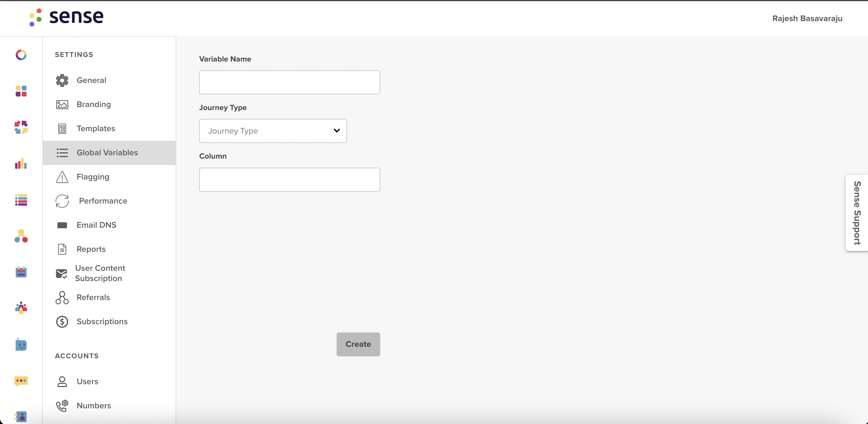Viewport: 868px width, 424px height.
Task: Open the Users section under Accounts
Action: tap(87, 381)
